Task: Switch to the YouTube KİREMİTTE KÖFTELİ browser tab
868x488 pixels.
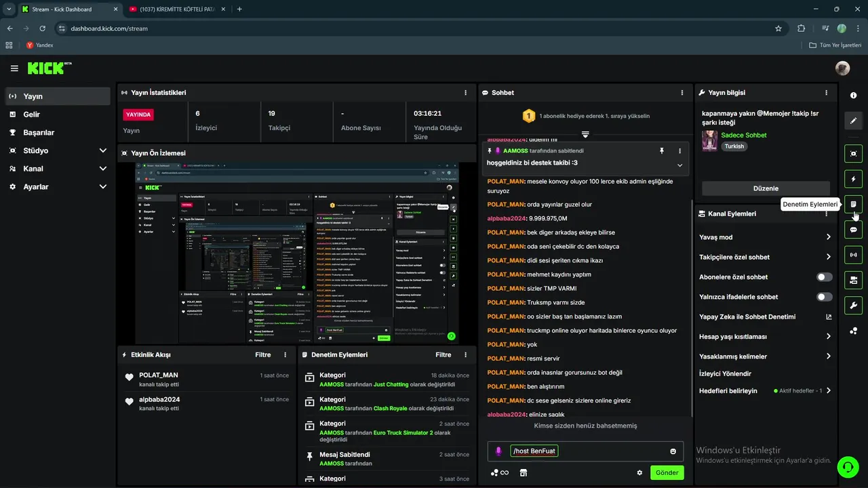Action: pos(176,9)
